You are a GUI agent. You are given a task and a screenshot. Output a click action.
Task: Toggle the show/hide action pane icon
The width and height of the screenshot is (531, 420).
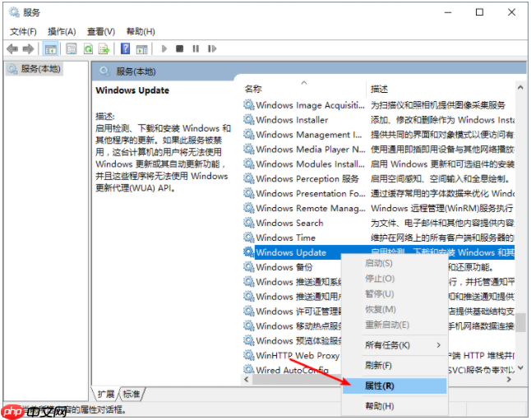point(142,49)
